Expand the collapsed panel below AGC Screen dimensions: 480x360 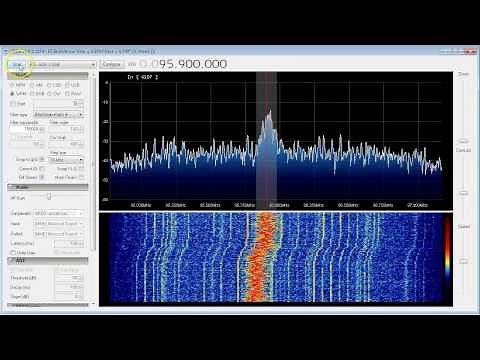[48, 305]
